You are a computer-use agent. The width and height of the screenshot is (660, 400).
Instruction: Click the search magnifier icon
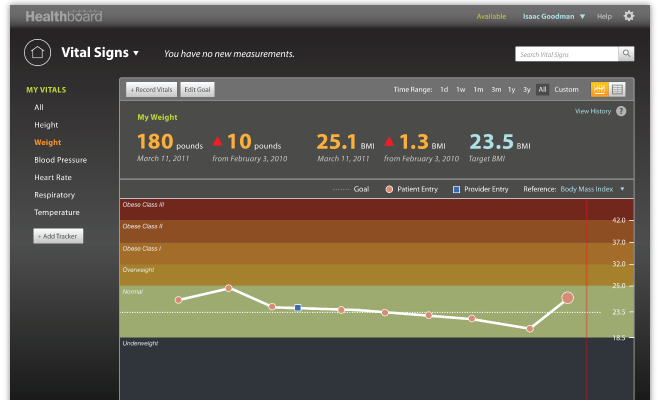point(626,53)
